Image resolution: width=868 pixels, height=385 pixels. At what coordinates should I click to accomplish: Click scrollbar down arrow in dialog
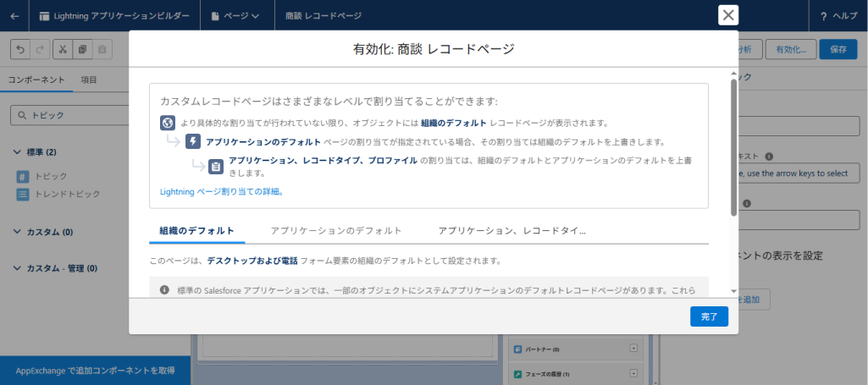(x=733, y=291)
